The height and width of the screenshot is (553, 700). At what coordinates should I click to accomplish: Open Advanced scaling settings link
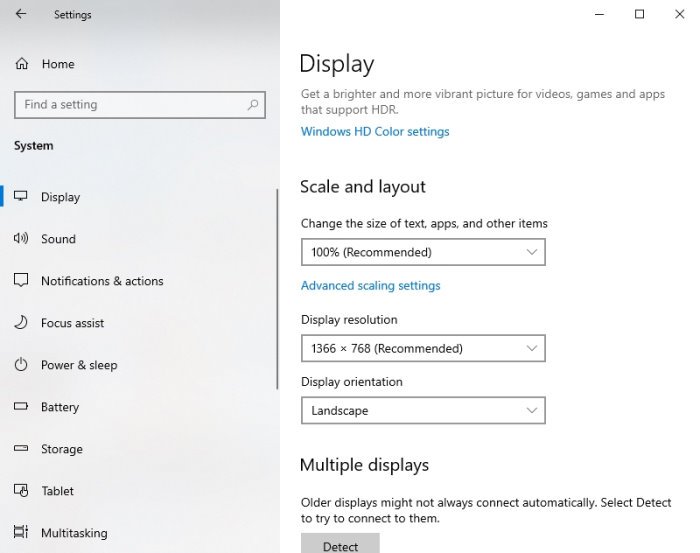[x=371, y=286]
